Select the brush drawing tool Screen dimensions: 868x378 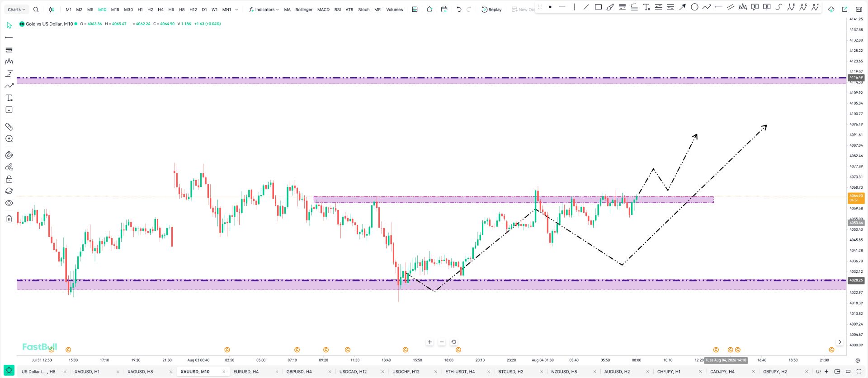[x=610, y=7]
